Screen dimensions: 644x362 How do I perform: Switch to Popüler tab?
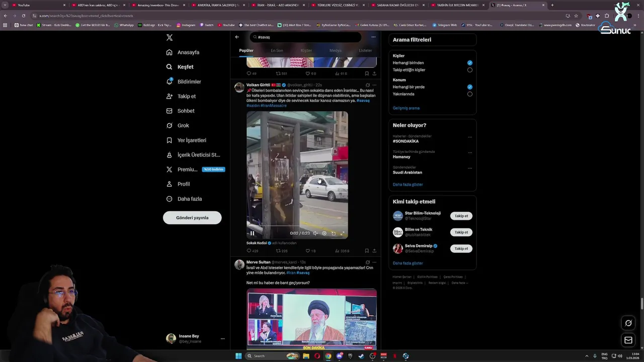click(246, 50)
